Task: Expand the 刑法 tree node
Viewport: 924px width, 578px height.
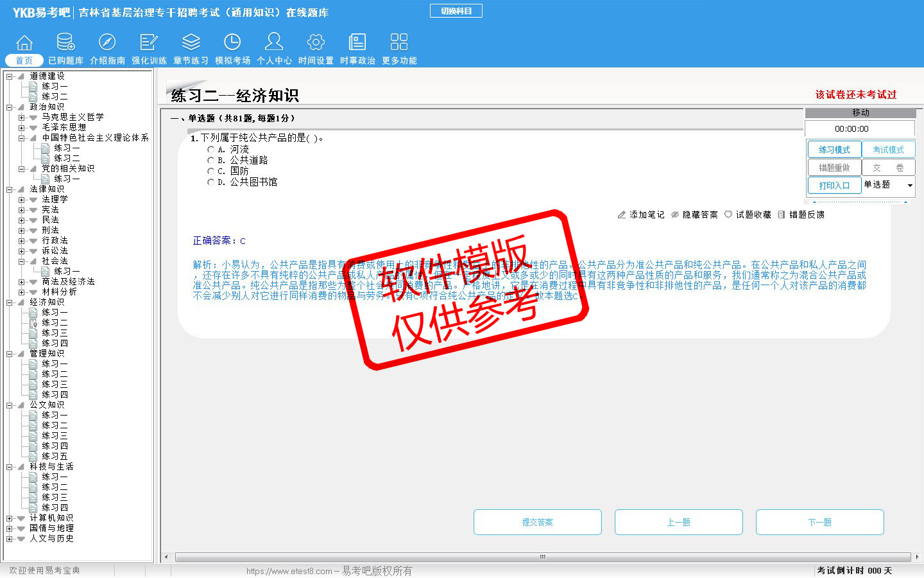Action: [21, 231]
